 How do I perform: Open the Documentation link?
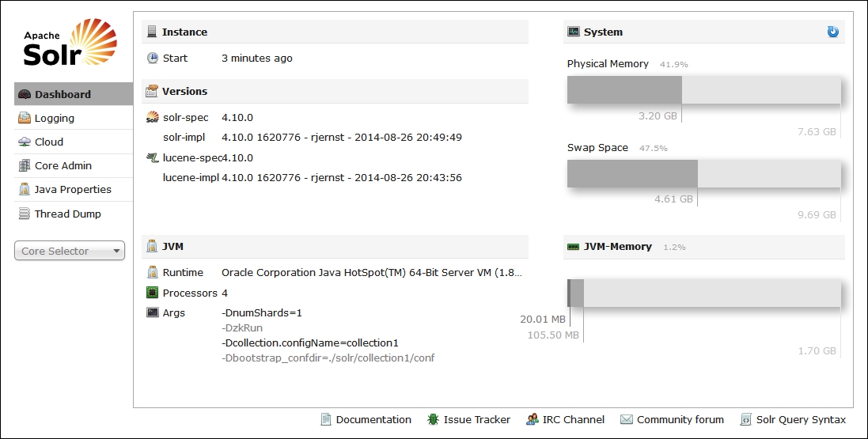373,420
